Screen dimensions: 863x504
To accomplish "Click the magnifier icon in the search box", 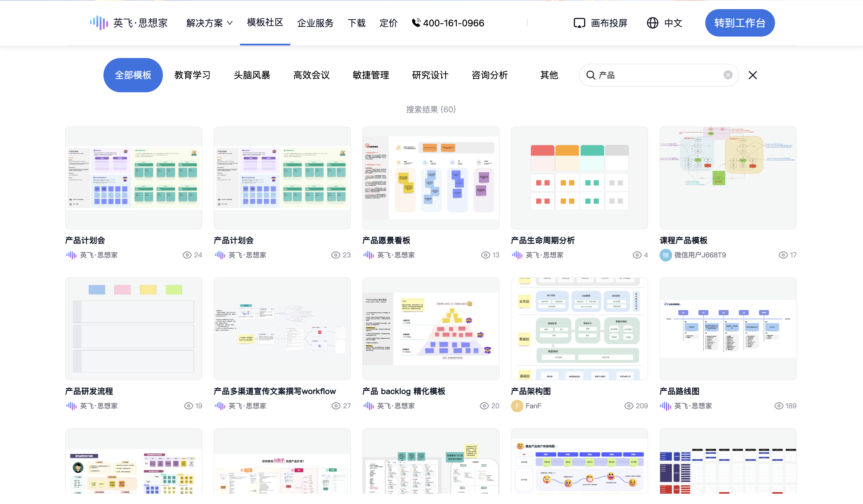I will [591, 75].
